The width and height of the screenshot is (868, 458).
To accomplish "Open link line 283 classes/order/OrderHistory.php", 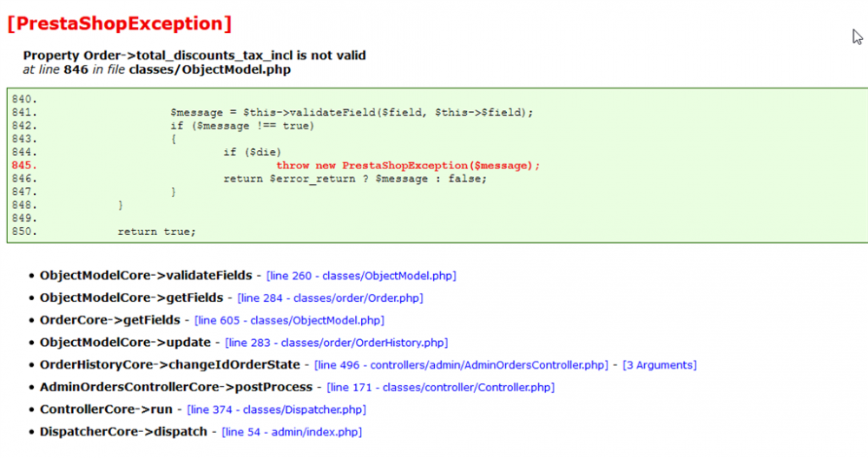I will point(337,343).
